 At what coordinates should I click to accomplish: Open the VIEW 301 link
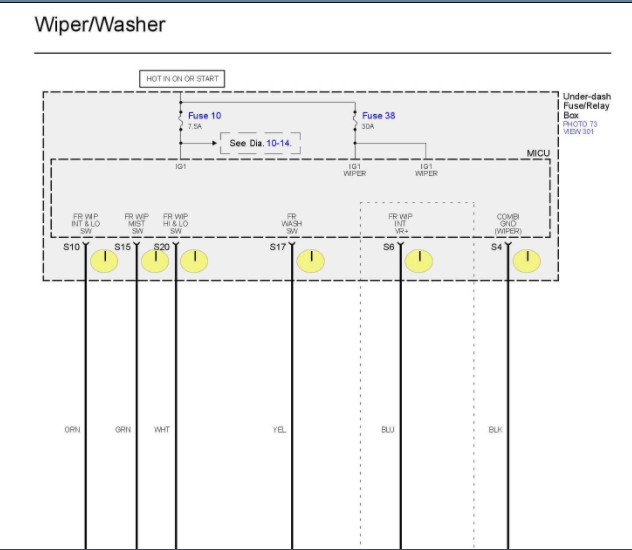pyautogui.click(x=578, y=131)
